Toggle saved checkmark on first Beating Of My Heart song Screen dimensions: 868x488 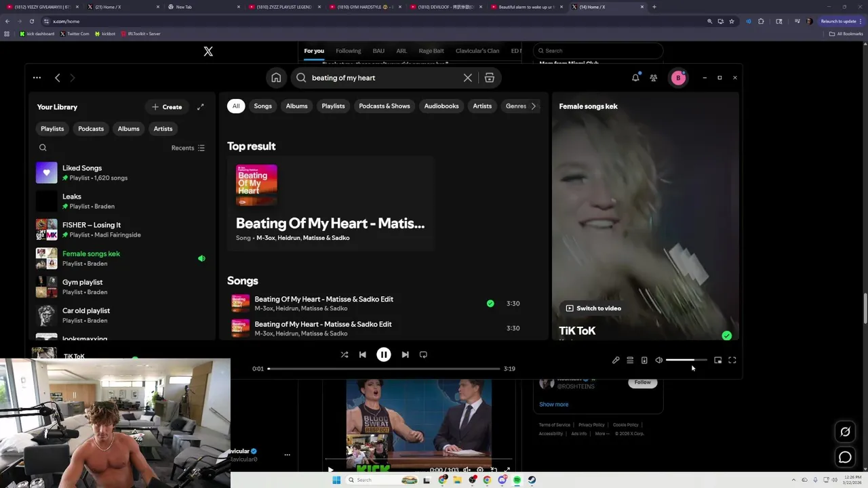coord(490,304)
